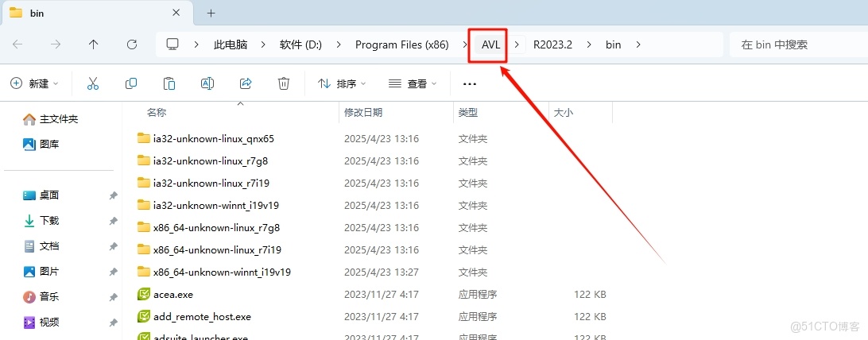Open the 排序 sort dropdown
Viewport: 868px width, 340px height.
(x=342, y=83)
